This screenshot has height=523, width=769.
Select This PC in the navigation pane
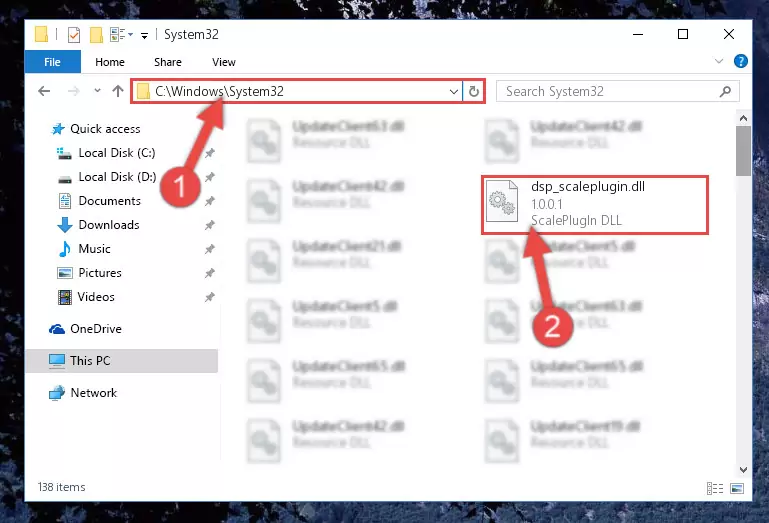122,361
